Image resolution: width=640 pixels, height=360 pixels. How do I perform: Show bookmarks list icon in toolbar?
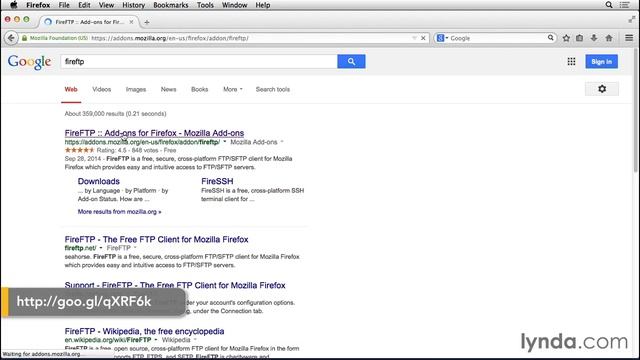580,38
